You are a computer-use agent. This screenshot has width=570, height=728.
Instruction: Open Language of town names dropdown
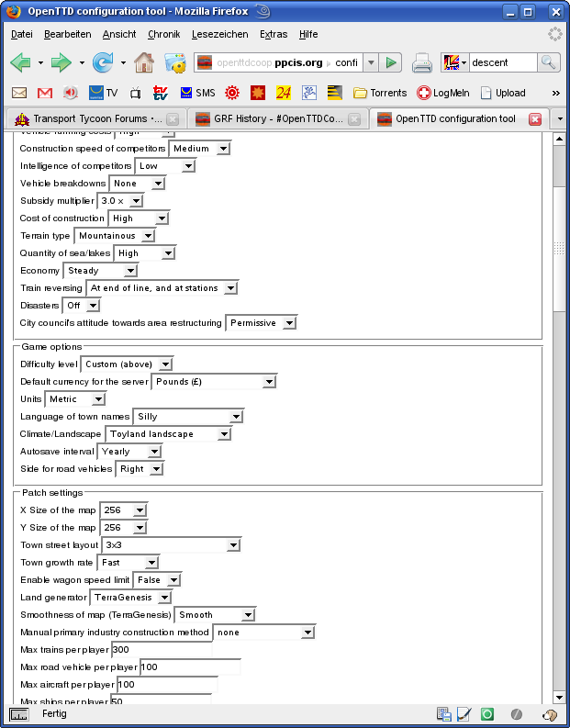(188, 417)
